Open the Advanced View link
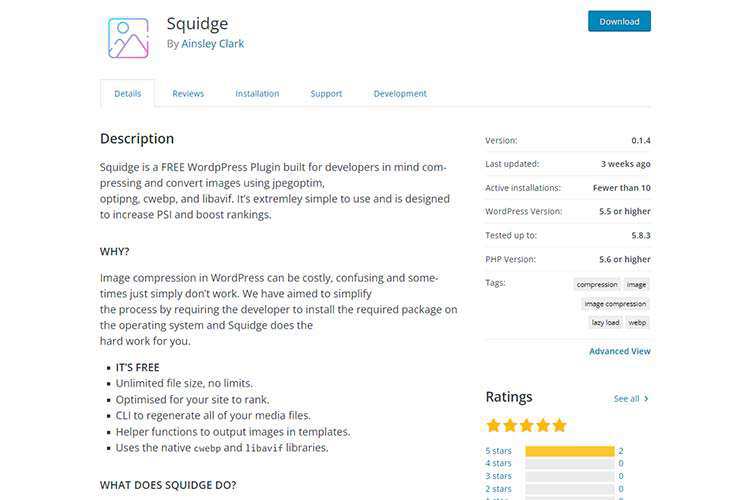 tap(620, 351)
